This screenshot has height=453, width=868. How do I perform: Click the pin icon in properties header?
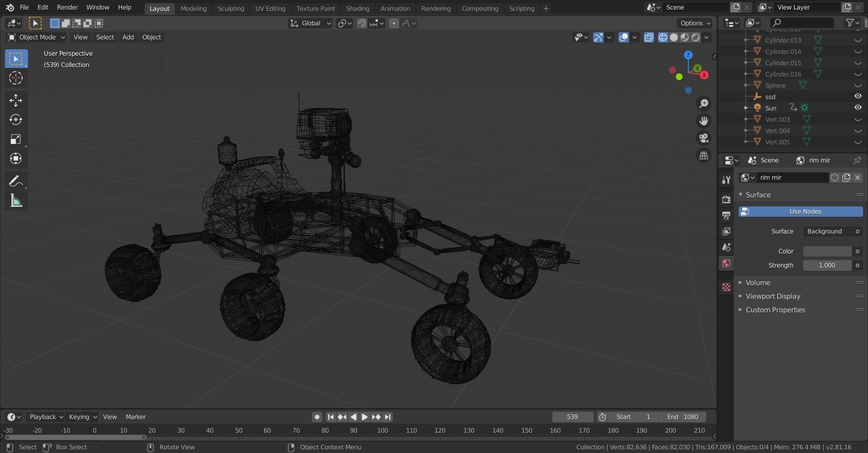click(x=857, y=160)
